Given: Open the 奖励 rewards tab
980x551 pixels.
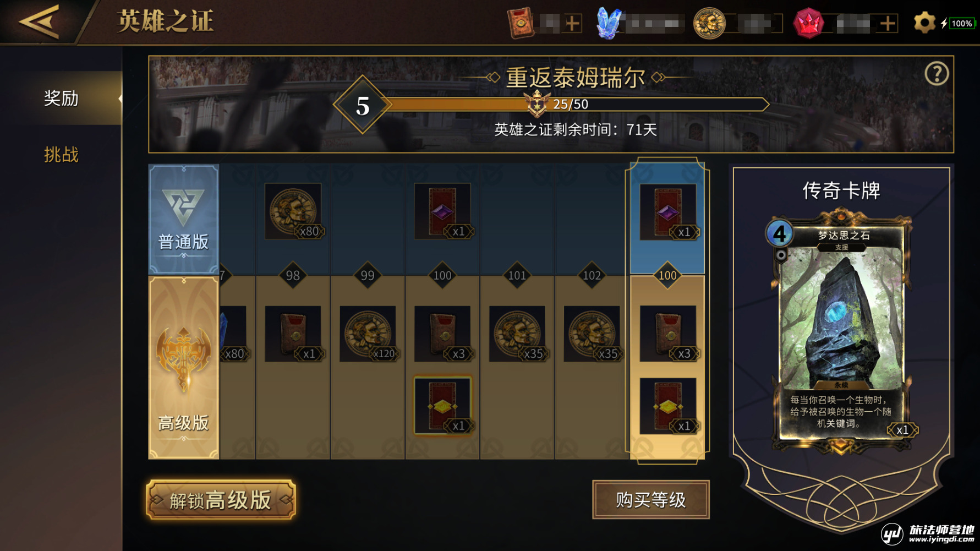Looking at the screenshot, I should tap(61, 99).
